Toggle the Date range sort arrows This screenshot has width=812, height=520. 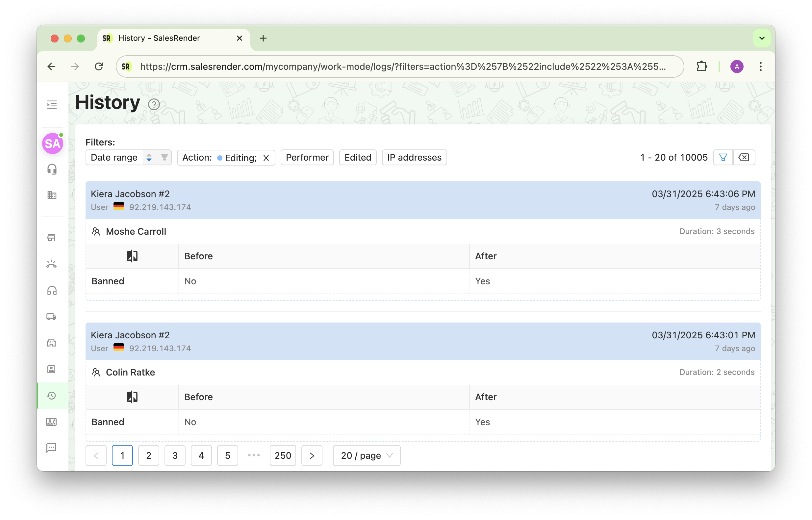point(149,157)
